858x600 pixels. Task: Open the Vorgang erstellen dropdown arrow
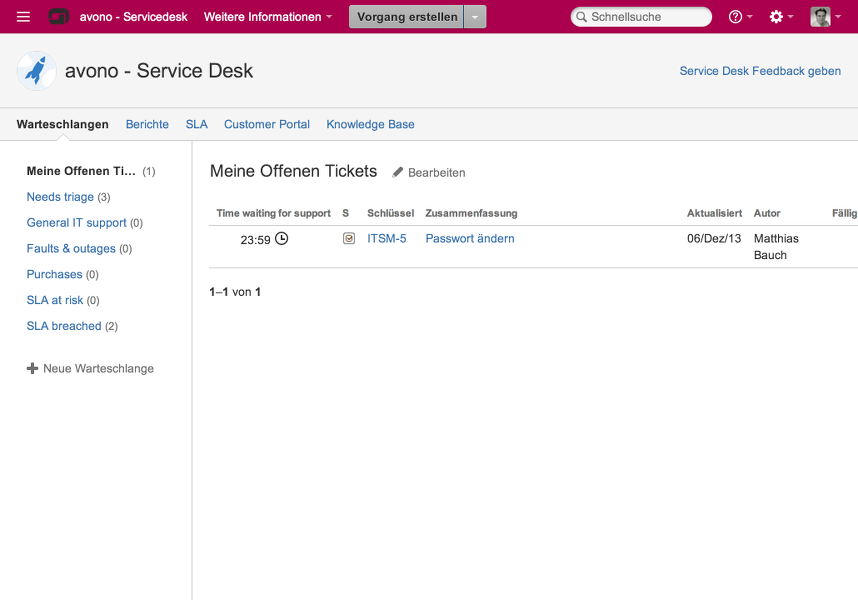[475, 17]
